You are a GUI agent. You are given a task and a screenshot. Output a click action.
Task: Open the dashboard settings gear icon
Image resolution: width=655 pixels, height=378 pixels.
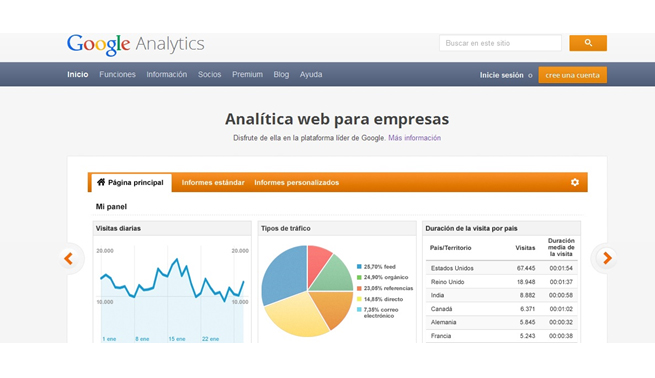pyautogui.click(x=575, y=182)
